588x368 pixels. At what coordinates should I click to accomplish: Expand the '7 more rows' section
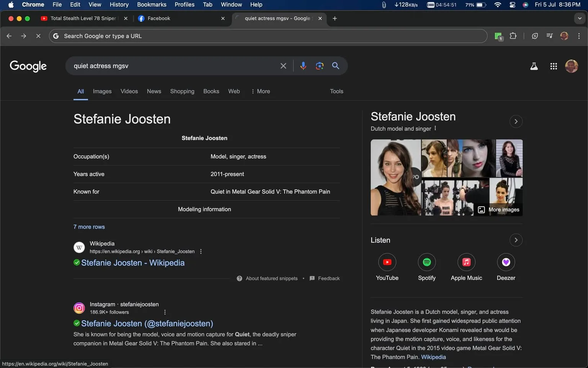pyautogui.click(x=89, y=227)
